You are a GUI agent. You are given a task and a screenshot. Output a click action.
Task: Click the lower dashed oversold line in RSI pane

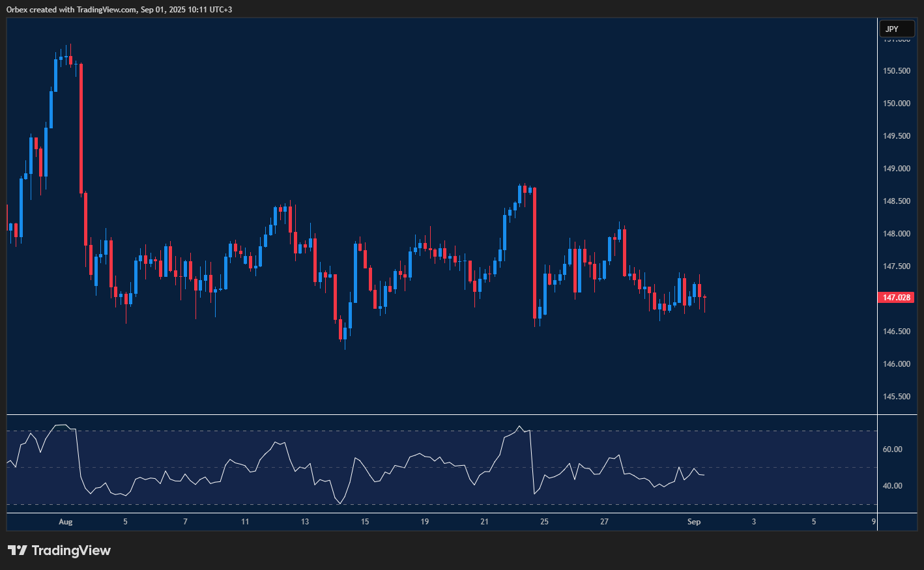pos(391,506)
